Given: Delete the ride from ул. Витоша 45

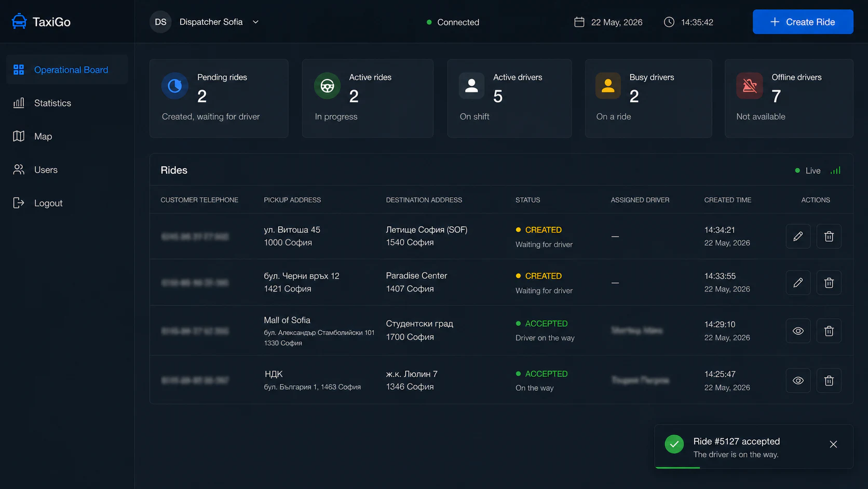Looking at the screenshot, I should (829, 236).
